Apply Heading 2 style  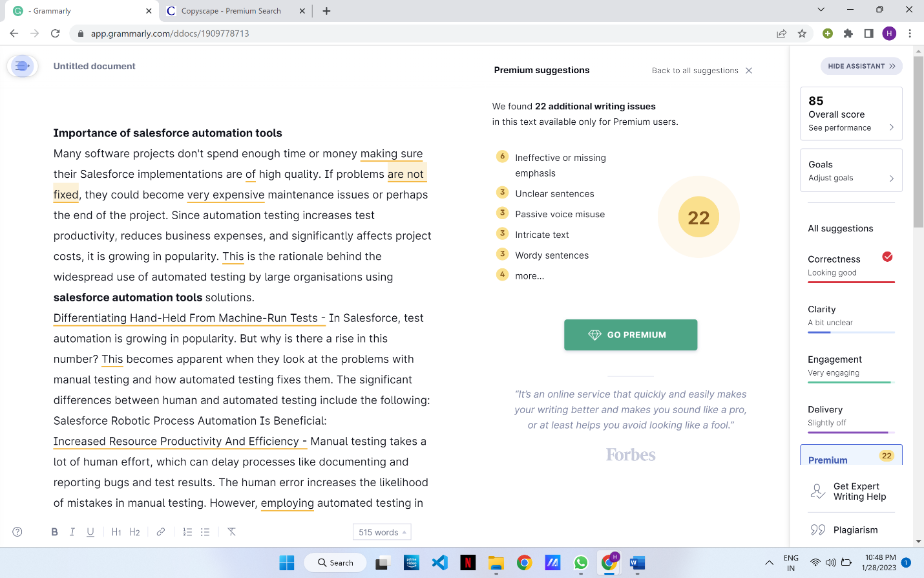[134, 532]
